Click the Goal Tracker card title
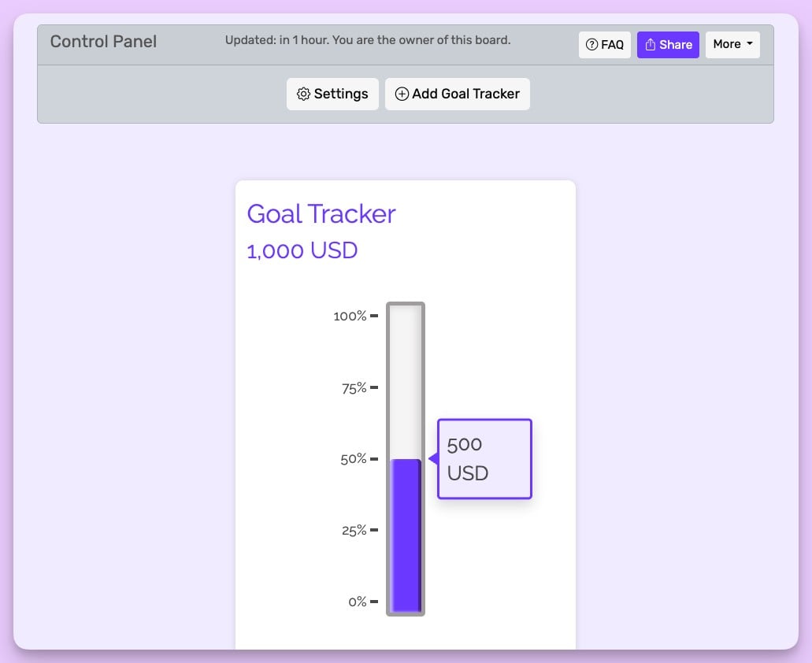 [321, 213]
